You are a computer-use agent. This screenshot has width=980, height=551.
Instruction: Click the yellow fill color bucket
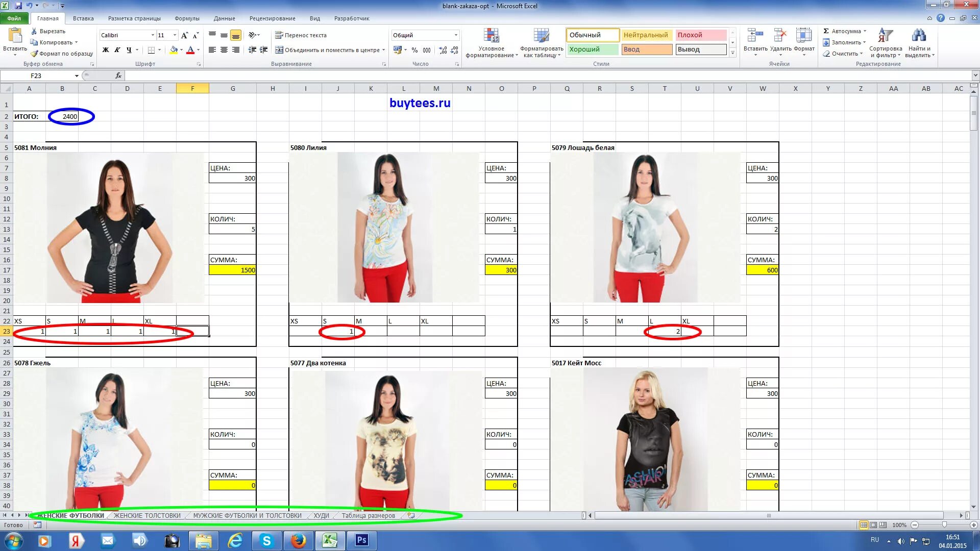coord(174,50)
